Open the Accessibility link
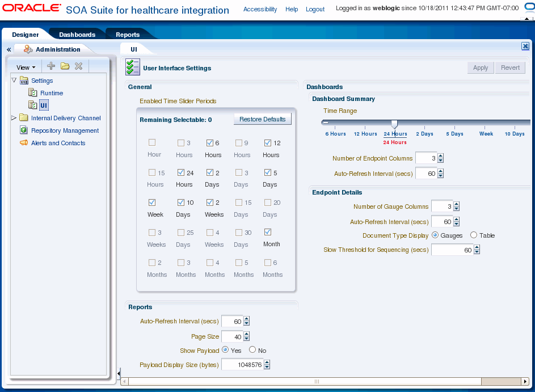The image size is (535, 392). [x=260, y=9]
